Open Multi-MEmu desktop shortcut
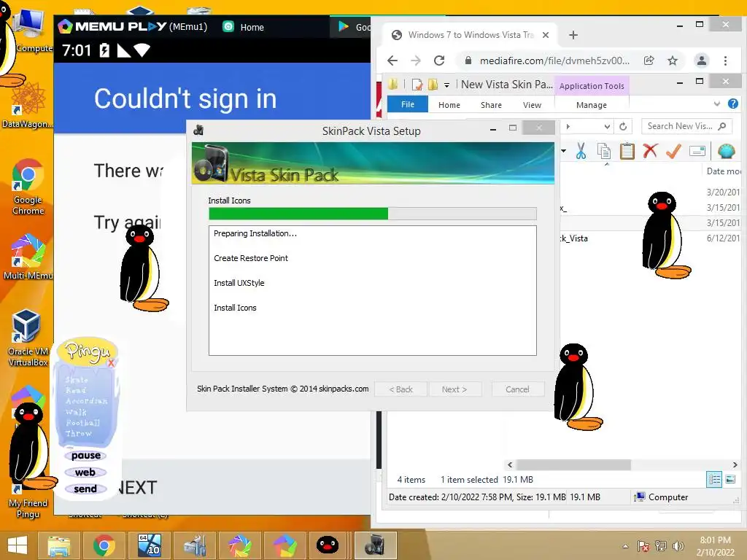Viewport: 747px width, 560px height. pos(28,257)
